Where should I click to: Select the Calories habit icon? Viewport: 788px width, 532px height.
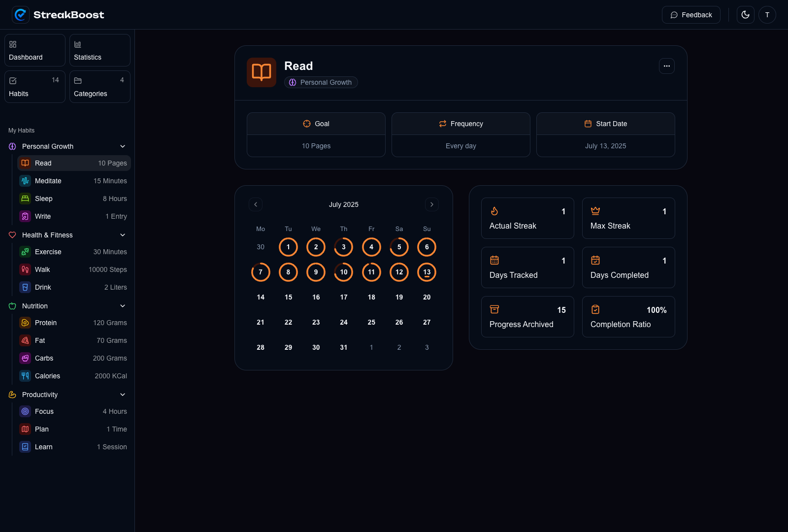click(x=25, y=376)
